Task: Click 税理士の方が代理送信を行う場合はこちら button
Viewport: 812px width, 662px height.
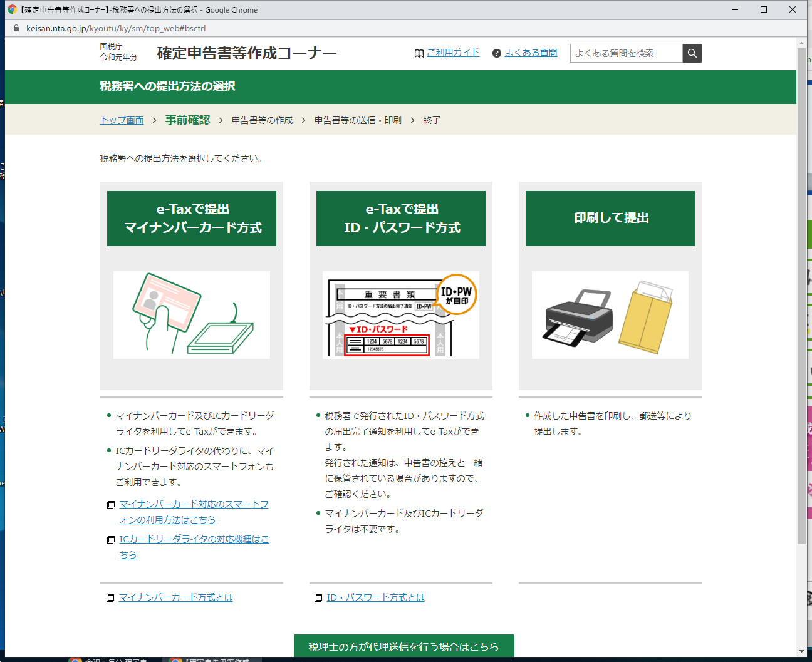Action: (404, 646)
